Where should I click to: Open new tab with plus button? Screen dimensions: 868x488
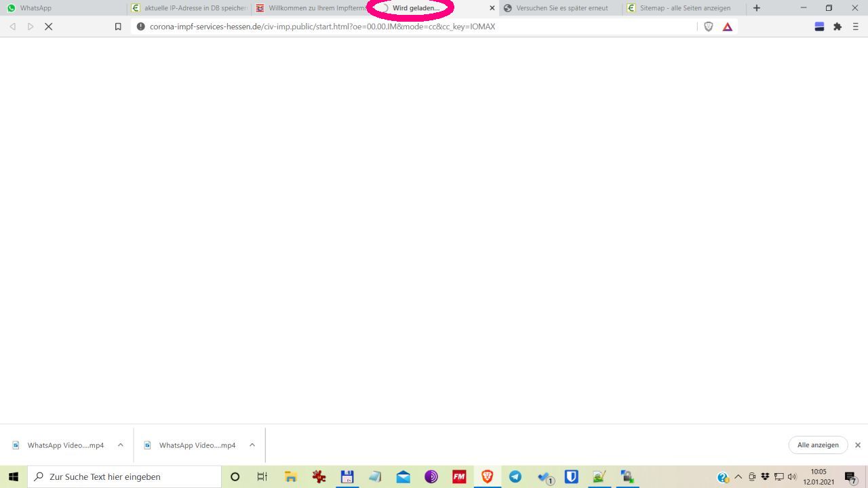pos(757,8)
